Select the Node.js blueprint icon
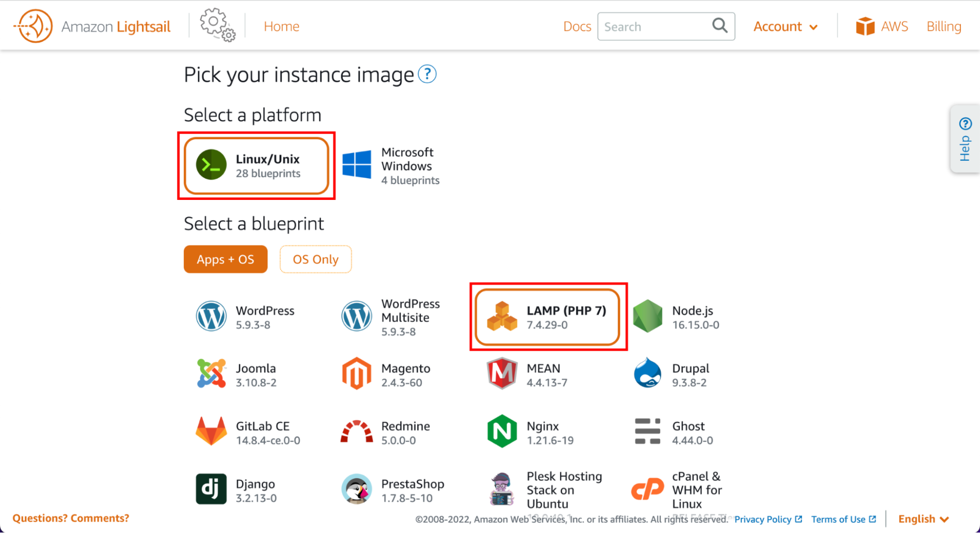This screenshot has height=533, width=980. coord(648,316)
